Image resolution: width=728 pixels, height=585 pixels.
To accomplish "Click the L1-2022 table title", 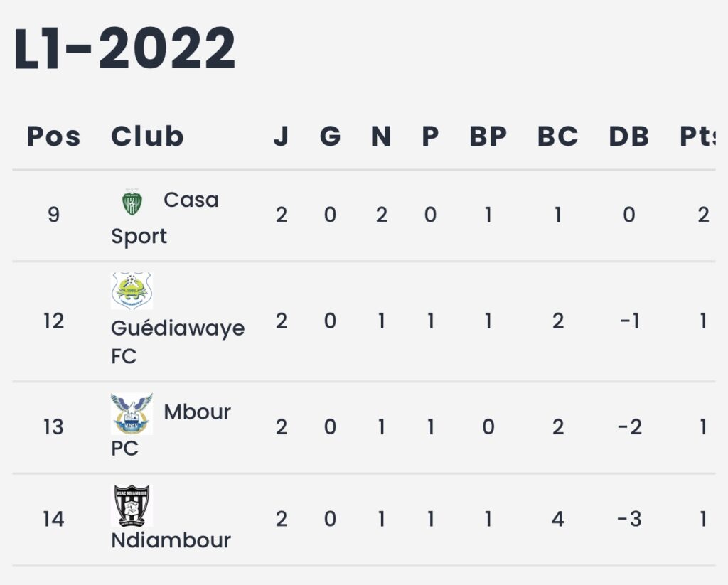I will pyautogui.click(x=124, y=48).
